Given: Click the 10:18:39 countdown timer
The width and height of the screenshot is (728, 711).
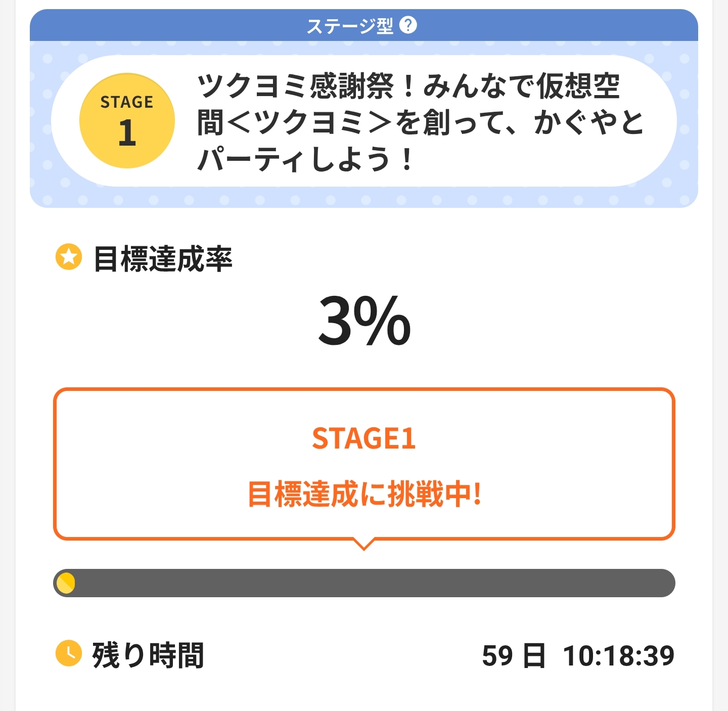Looking at the screenshot, I should pos(618,656).
